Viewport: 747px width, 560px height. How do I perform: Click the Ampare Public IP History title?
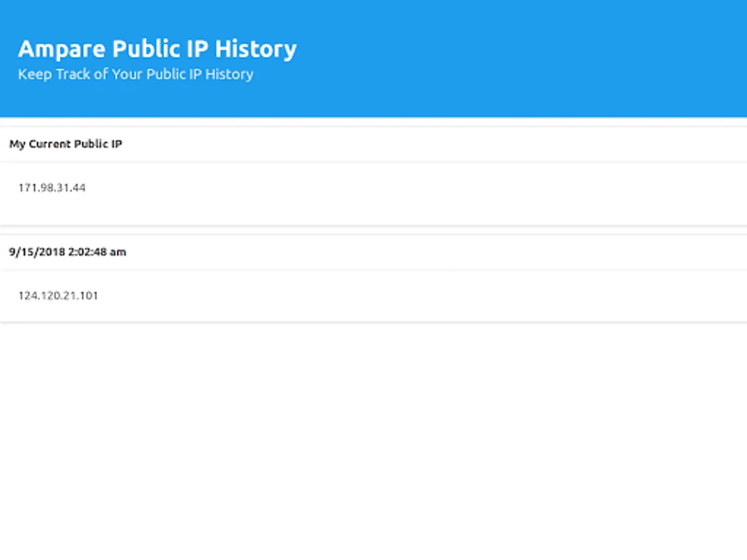click(157, 49)
